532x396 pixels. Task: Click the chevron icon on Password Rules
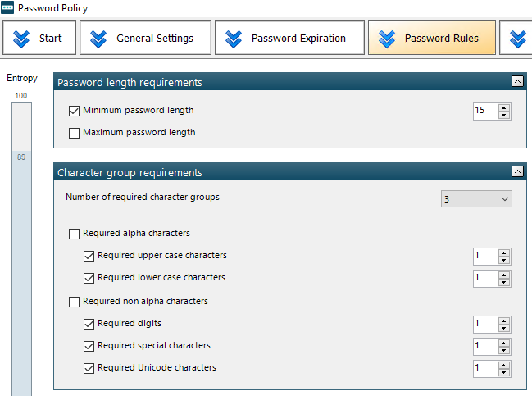click(x=387, y=39)
